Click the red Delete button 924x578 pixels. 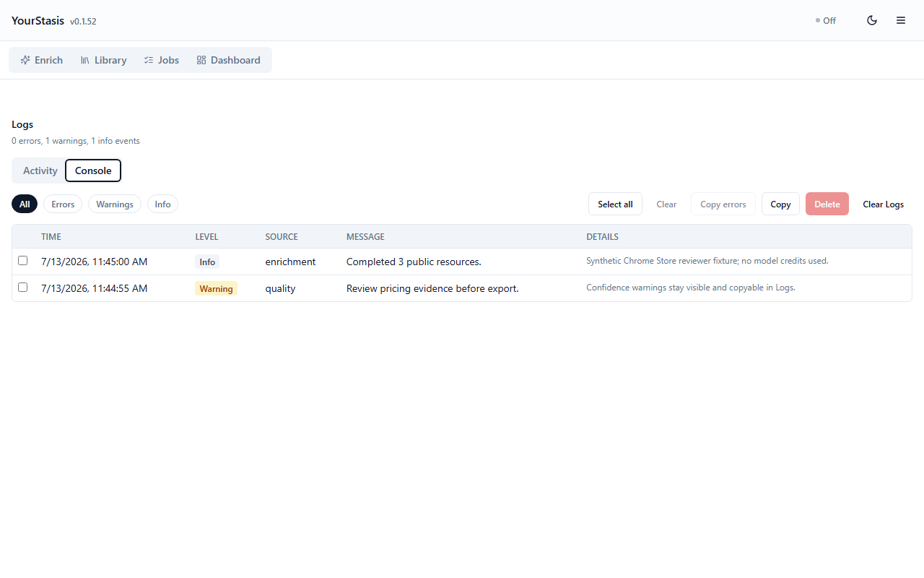tap(827, 204)
